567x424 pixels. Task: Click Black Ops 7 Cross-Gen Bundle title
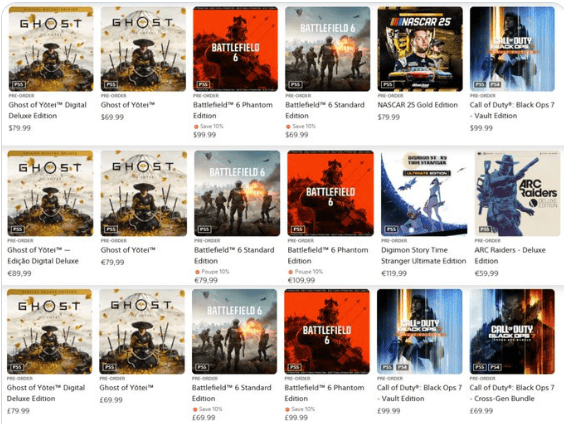[x=512, y=393]
